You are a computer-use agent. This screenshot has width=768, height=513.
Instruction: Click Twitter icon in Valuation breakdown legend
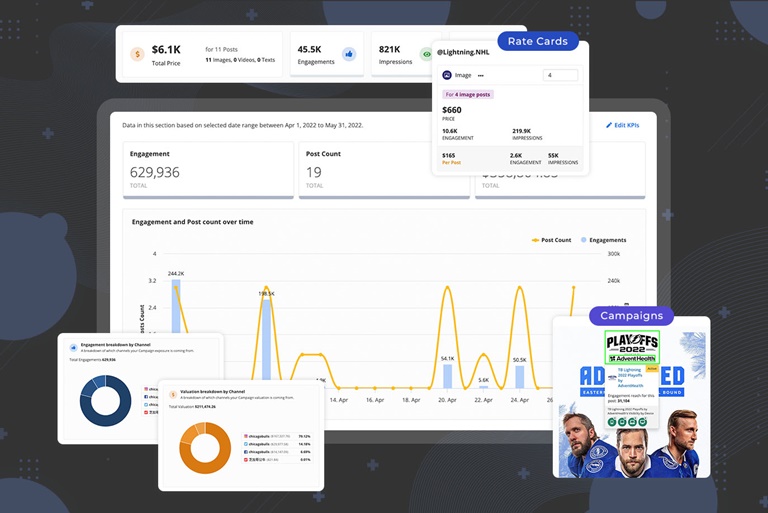coord(246,444)
